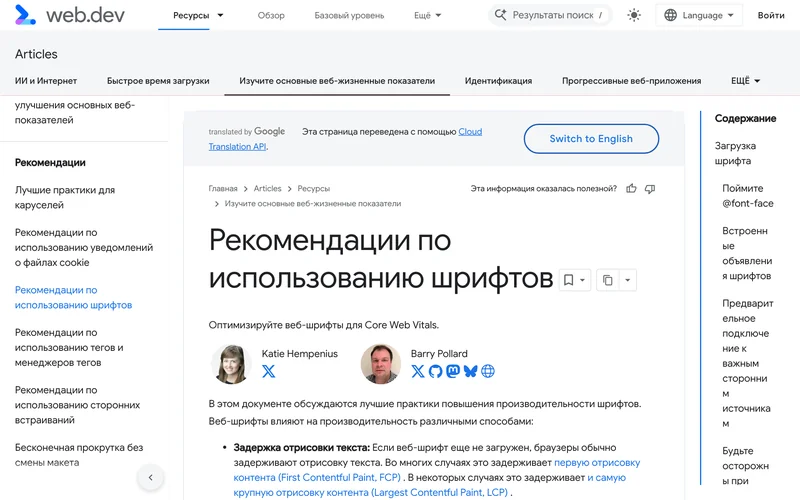The height and width of the screenshot is (500, 800).
Task: Jump to Поймите @font-face in contents
Action: [747, 195]
